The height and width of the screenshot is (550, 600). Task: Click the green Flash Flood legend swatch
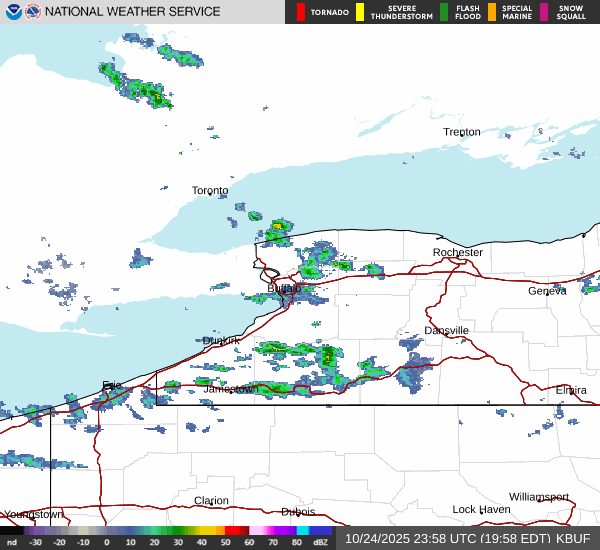[444, 12]
